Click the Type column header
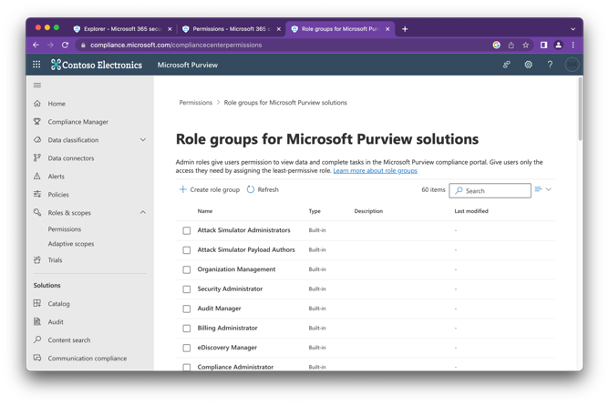 (314, 211)
